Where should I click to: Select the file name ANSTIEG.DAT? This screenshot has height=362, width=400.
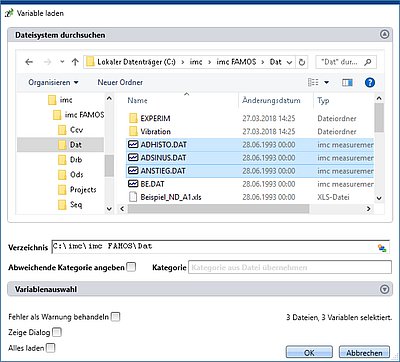click(163, 171)
